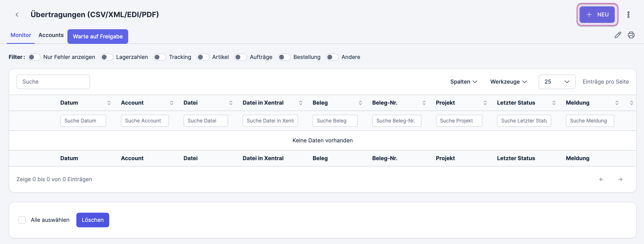The height and width of the screenshot is (244, 644).
Task: Click the printer icon
Action: (631, 35)
